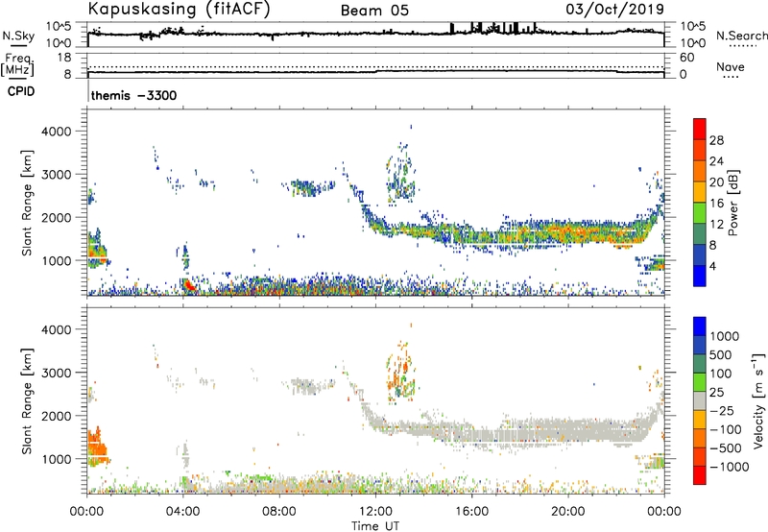Click the '28' power colorbar tick
This screenshot has height=532, width=768.
coord(716,140)
